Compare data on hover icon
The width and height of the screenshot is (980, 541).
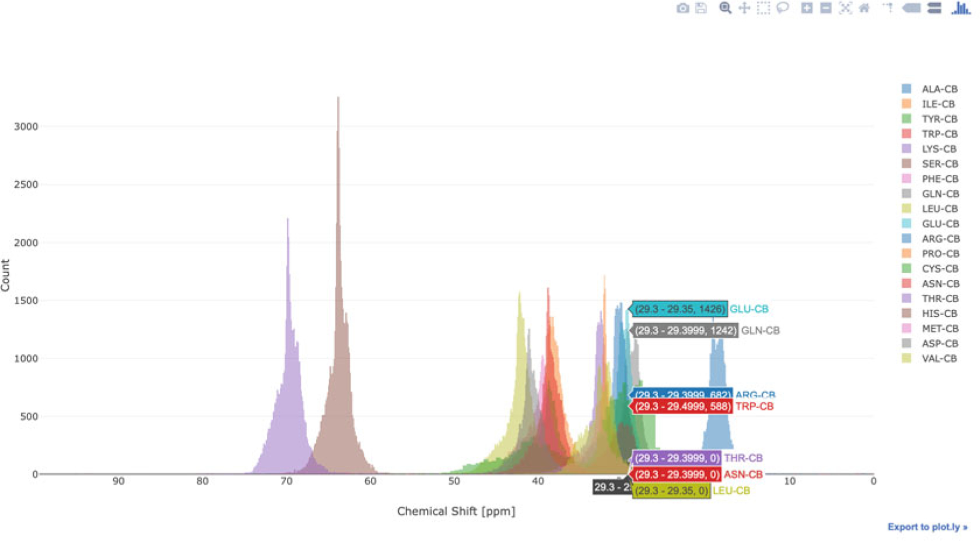[x=935, y=8]
